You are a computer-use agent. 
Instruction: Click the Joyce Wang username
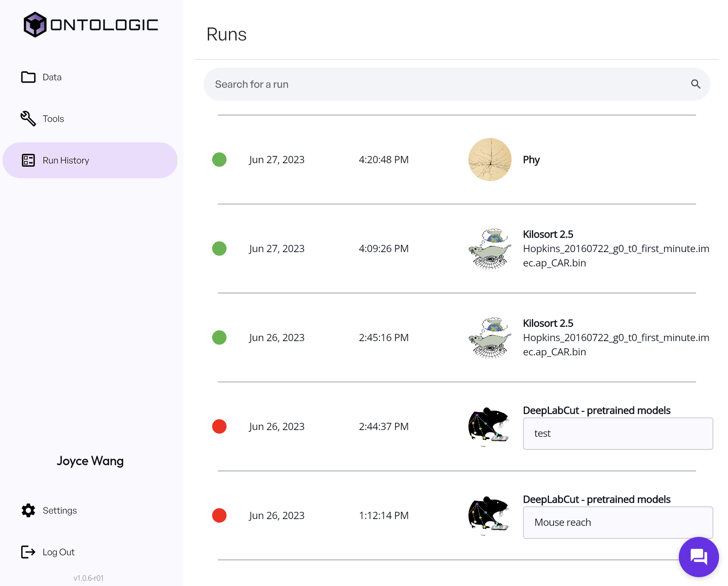click(x=90, y=461)
